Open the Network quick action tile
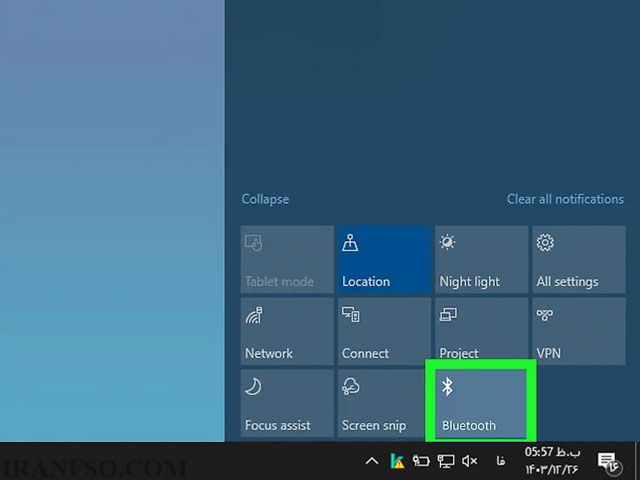Viewport: 640px width, 480px height. (287, 331)
